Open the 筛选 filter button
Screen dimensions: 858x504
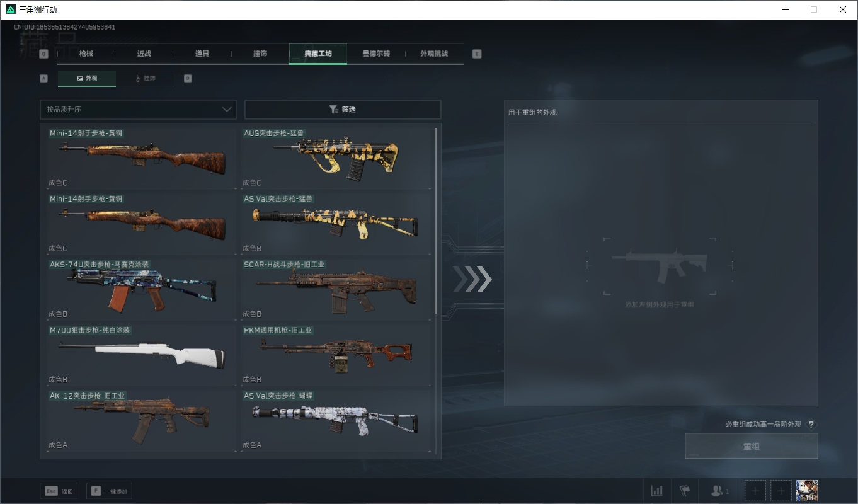(x=343, y=110)
